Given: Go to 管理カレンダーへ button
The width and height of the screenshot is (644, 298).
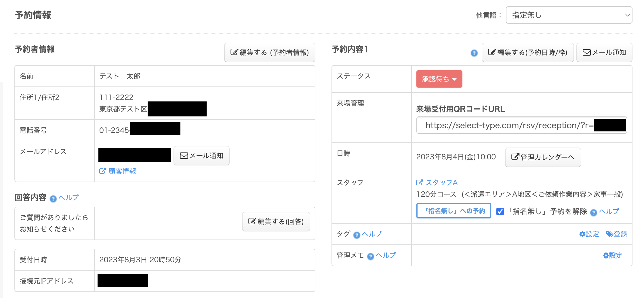Looking at the screenshot, I should (x=543, y=157).
